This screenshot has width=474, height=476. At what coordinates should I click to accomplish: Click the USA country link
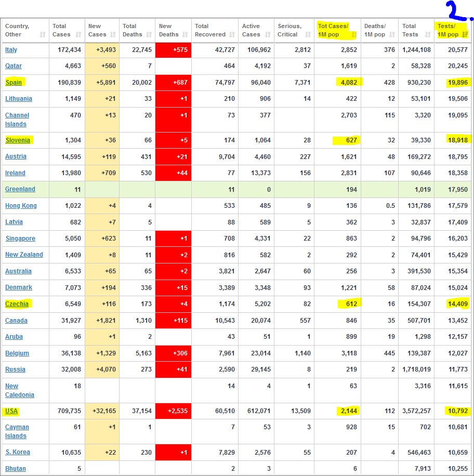coord(11,412)
